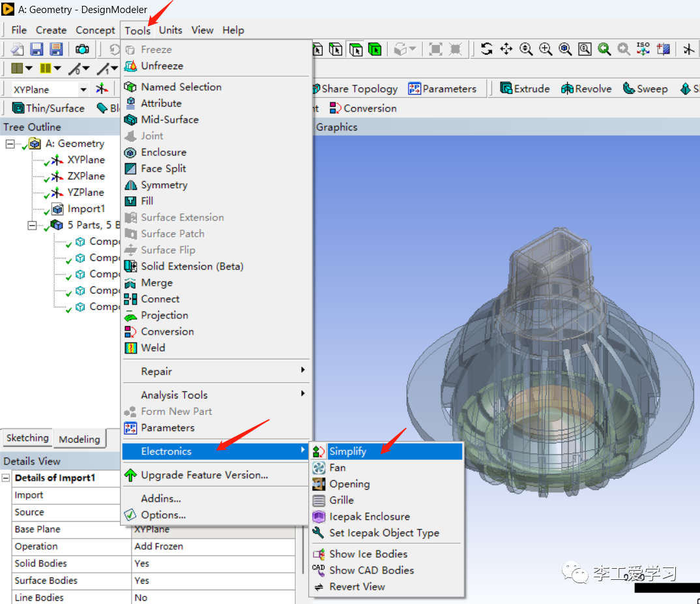Click the New document icon
This screenshot has width=700, height=604.
[17, 49]
